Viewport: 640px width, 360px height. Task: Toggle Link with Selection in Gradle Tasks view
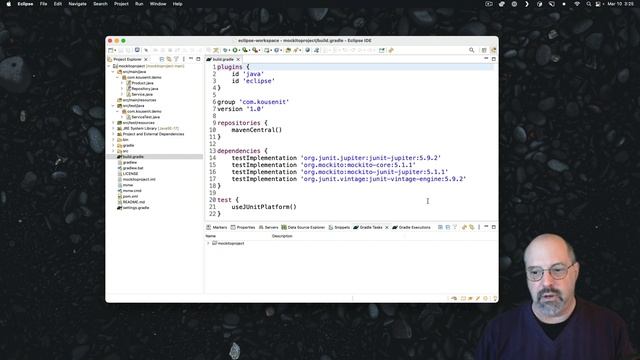pyautogui.click(x=471, y=227)
